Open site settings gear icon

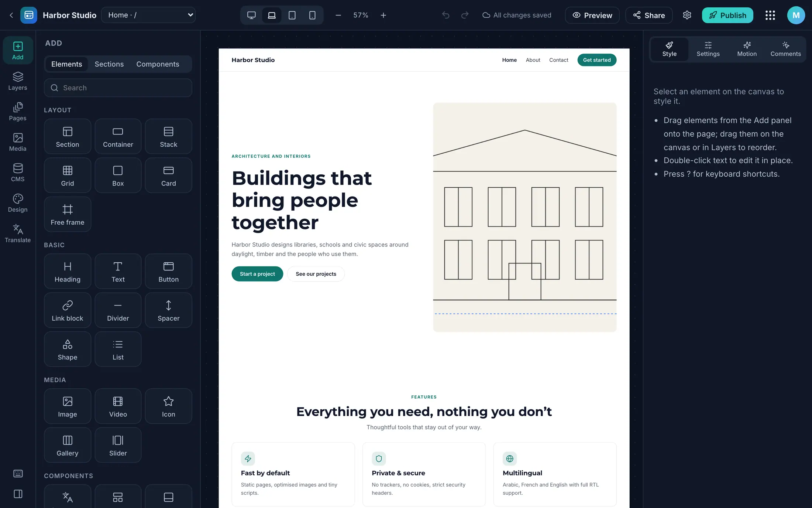(687, 15)
